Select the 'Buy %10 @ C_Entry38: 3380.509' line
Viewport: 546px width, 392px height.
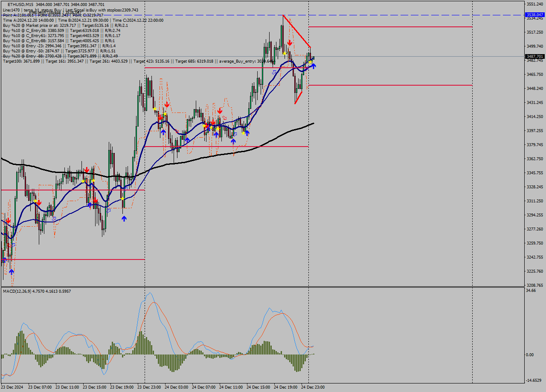(x=61, y=30)
